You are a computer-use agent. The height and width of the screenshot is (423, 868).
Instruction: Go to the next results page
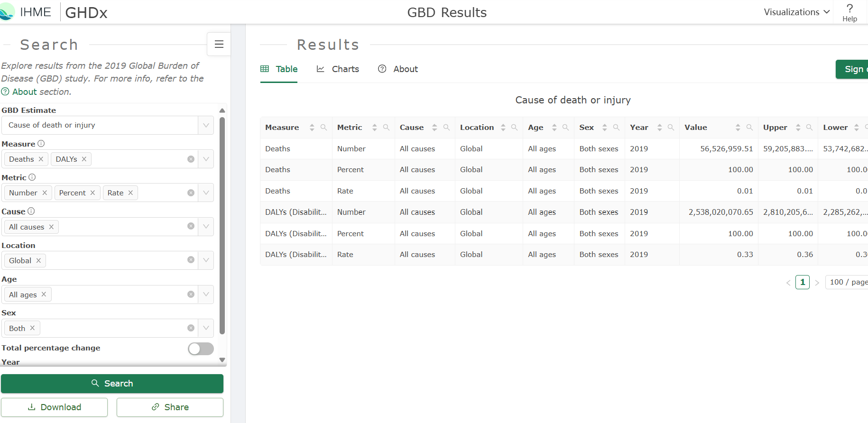[817, 283]
